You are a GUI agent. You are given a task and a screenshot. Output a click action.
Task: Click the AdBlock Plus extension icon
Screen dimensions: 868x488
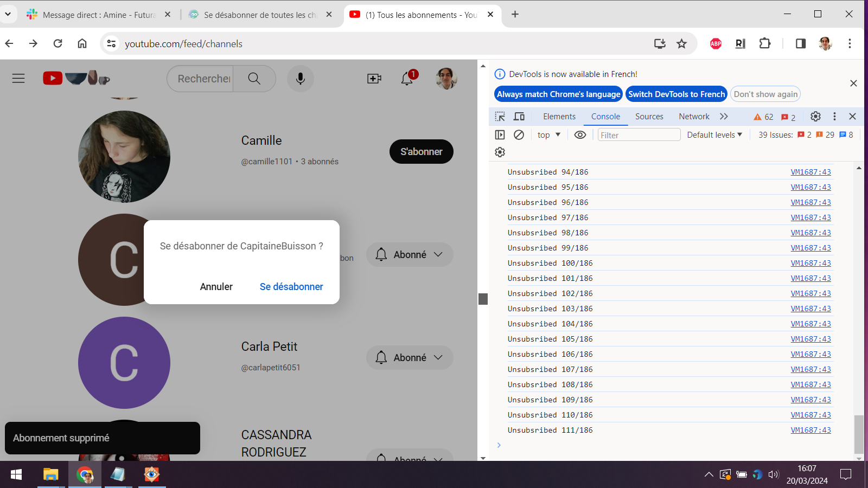(x=715, y=43)
